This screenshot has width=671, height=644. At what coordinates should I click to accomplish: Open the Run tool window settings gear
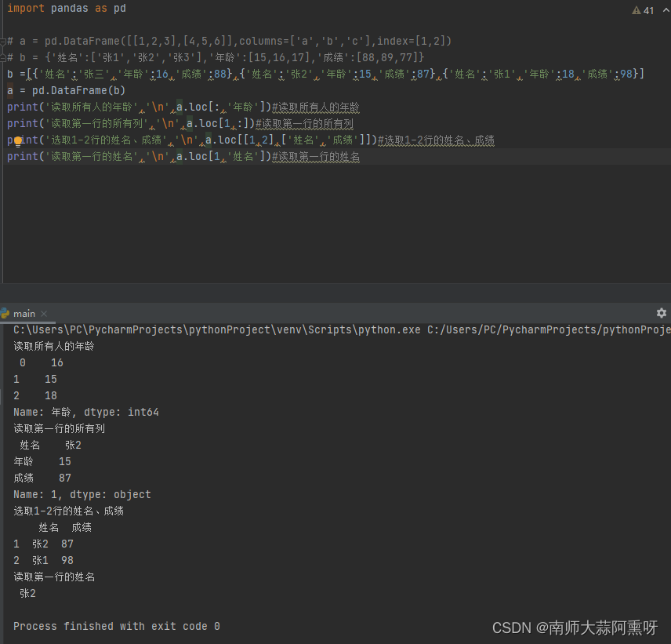click(661, 313)
